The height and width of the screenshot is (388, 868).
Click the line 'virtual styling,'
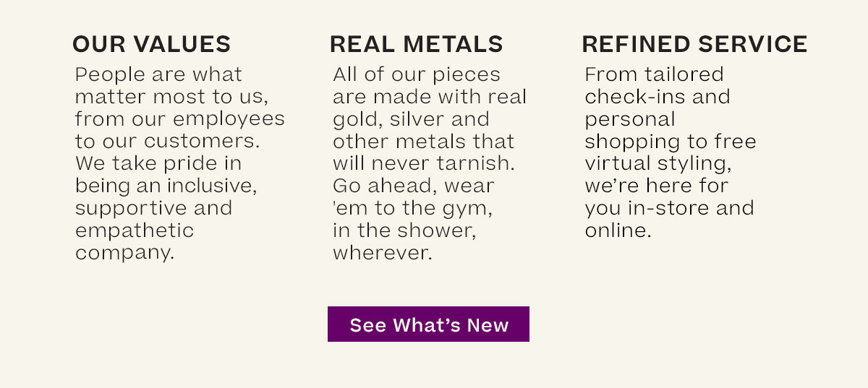pos(658,163)
